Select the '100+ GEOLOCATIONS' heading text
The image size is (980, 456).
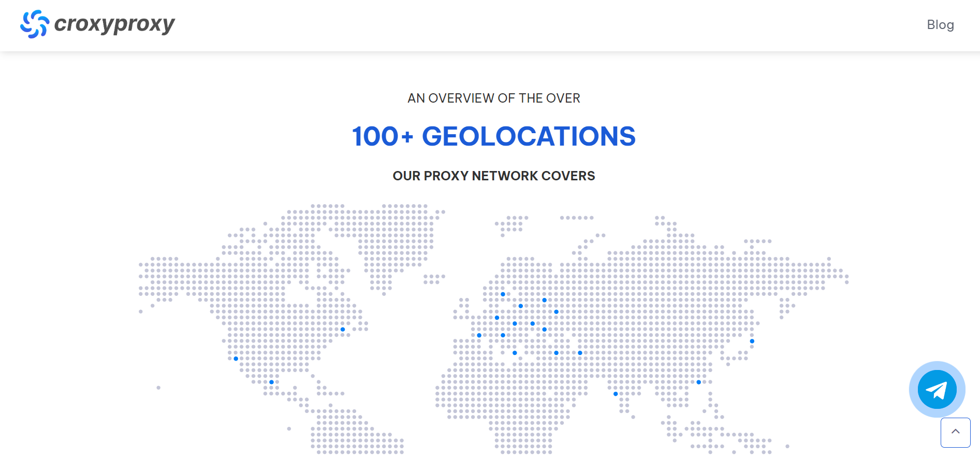pyautogui.click(x=494, y=137)
